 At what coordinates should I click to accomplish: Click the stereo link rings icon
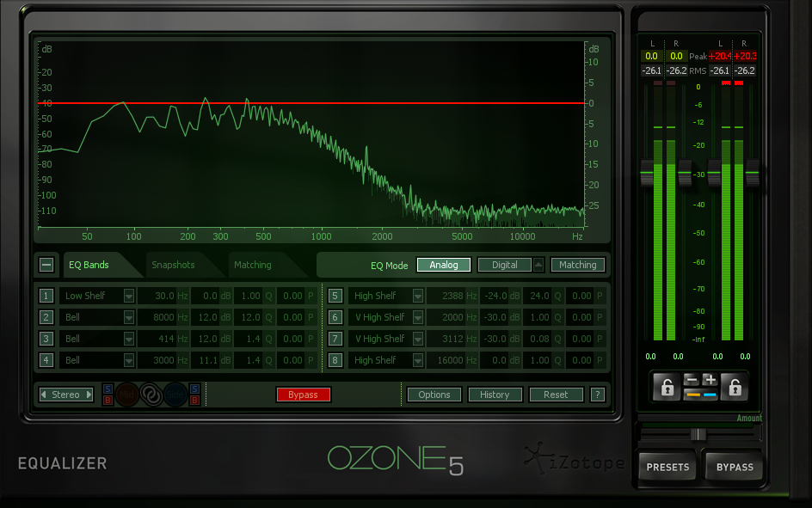tap(151, 395)
